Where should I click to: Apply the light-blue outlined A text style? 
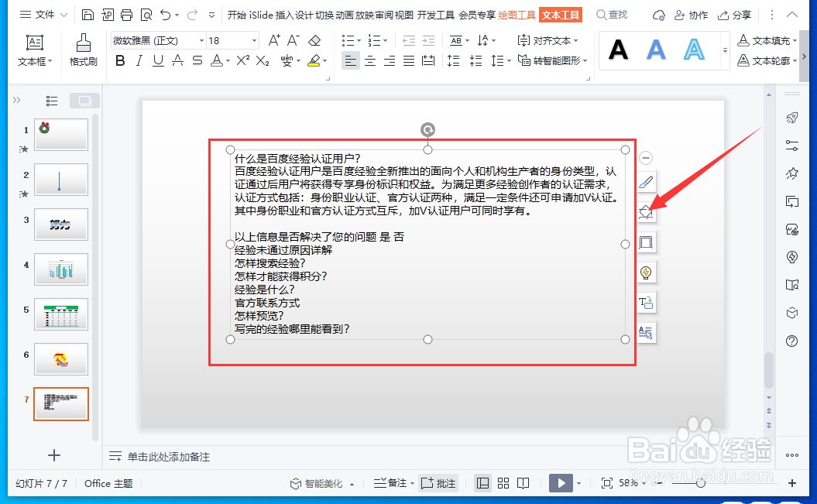click(694, 50)
